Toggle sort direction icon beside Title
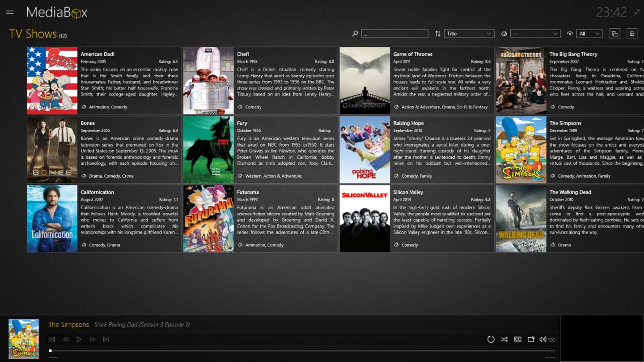This screenshot has width=644, height=362. (x=438, y=34)
